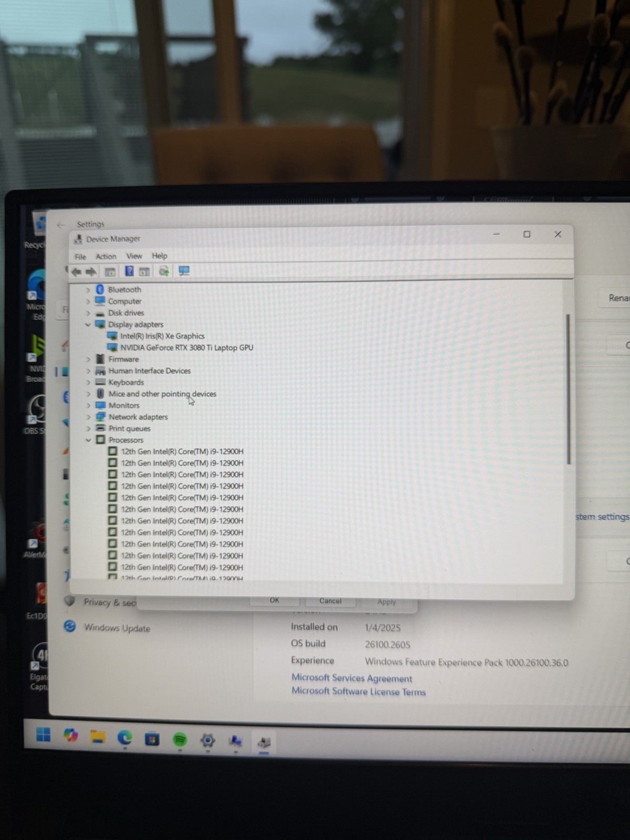The width and height of the screenshot is (630, 840).
Task: Click the Device Manager vertical scrollbar thumb
Action: click(568, 389)
